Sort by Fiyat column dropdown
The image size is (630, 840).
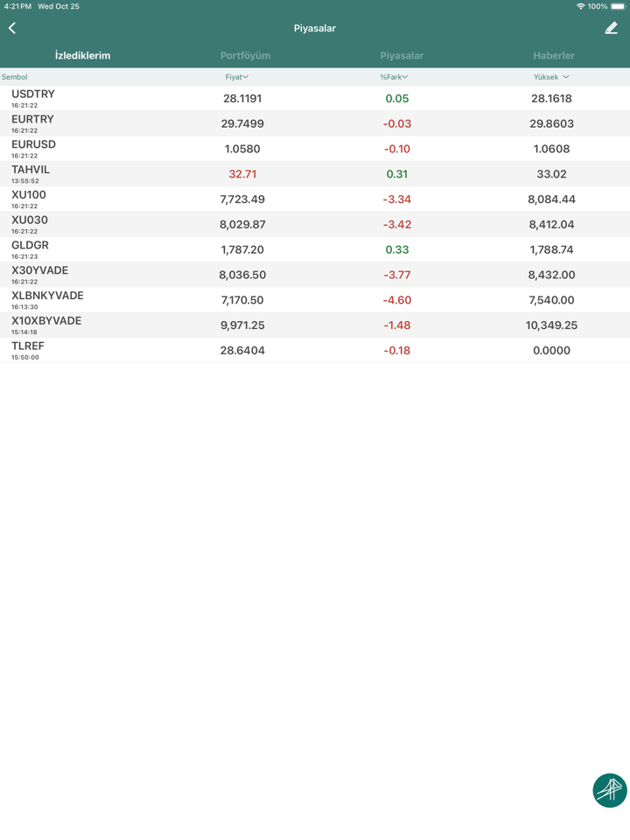pyautogui.click(x=237, y=77)
